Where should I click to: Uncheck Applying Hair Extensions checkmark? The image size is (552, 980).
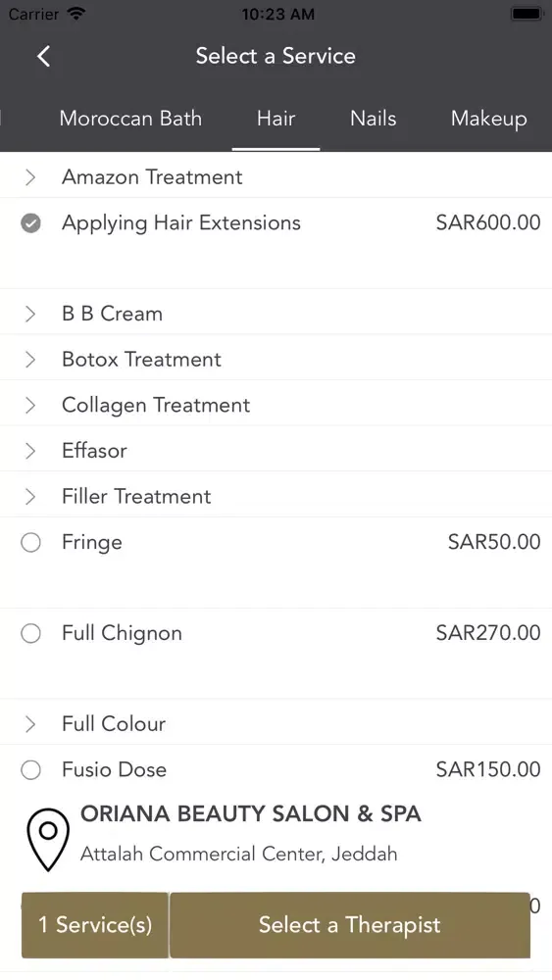(x=30, y=223)
